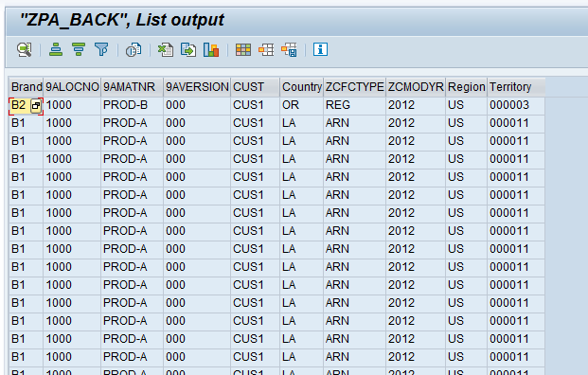Click the REG forecast type cell
The image size is (588, 375).
pyautogui.click(x=354, y=106)
